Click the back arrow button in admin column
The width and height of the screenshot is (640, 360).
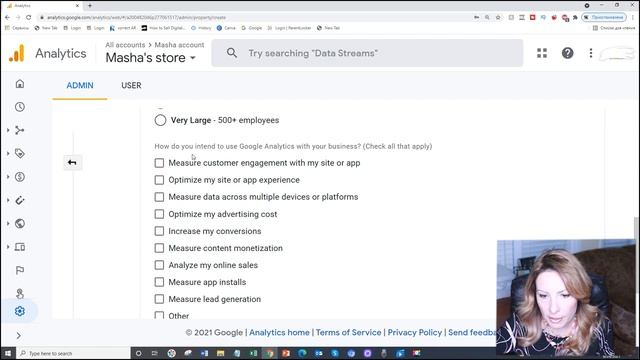pos(72,162)
